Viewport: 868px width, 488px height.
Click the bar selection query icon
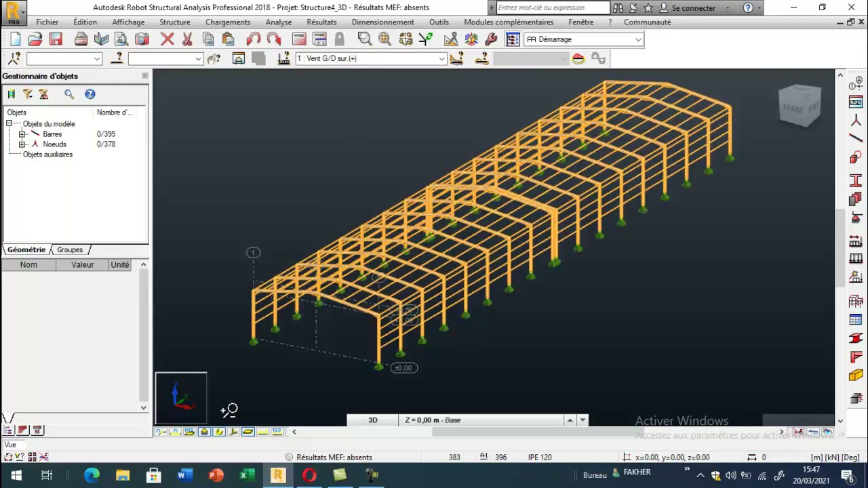(117, 58)
